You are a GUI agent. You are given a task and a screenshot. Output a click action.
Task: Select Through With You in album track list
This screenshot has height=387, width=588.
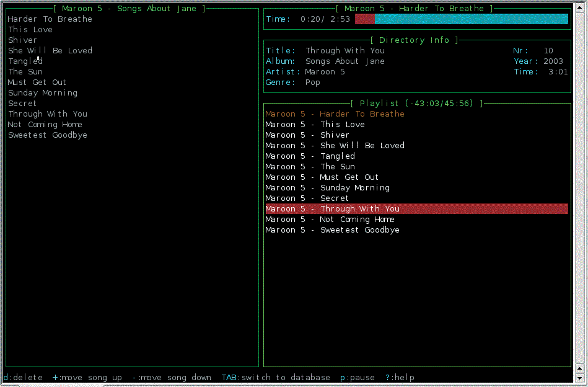[x=48, y=113]
